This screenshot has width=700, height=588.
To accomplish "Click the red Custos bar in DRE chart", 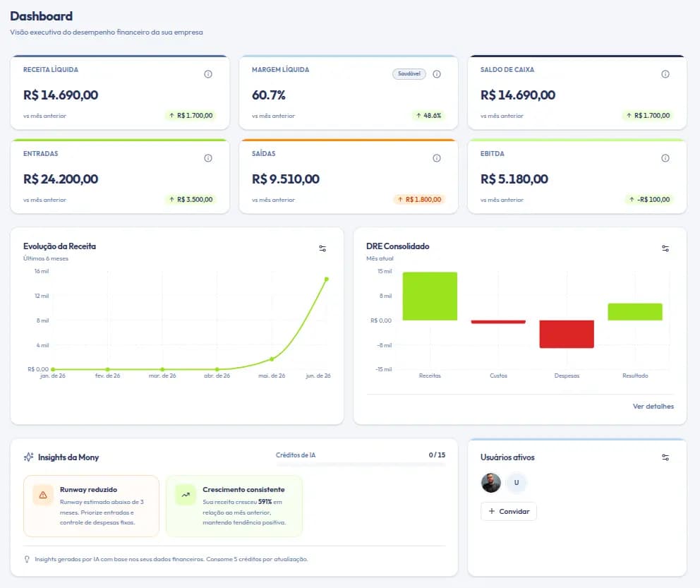I will [x=498, y=322].
